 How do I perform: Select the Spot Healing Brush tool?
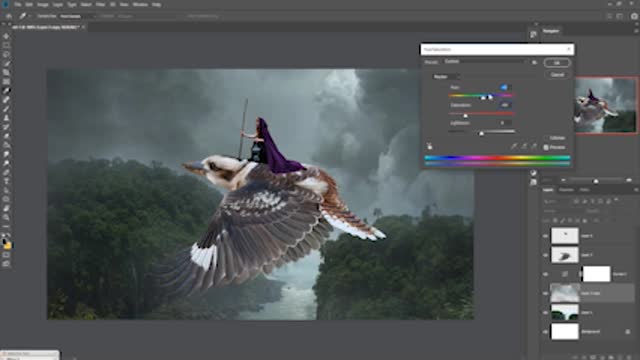click(6, 100)
